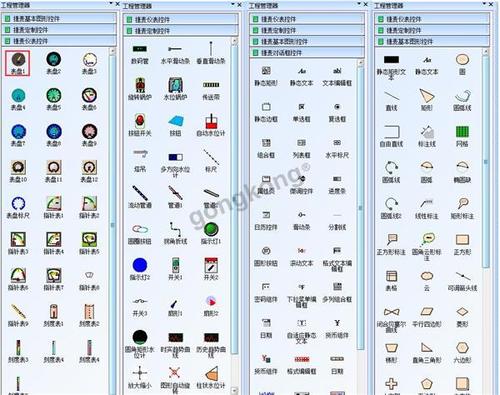500x395 pixels.
Task: Collapse 佳表基本图形控件 header above the shapes list
Action: 432,41
